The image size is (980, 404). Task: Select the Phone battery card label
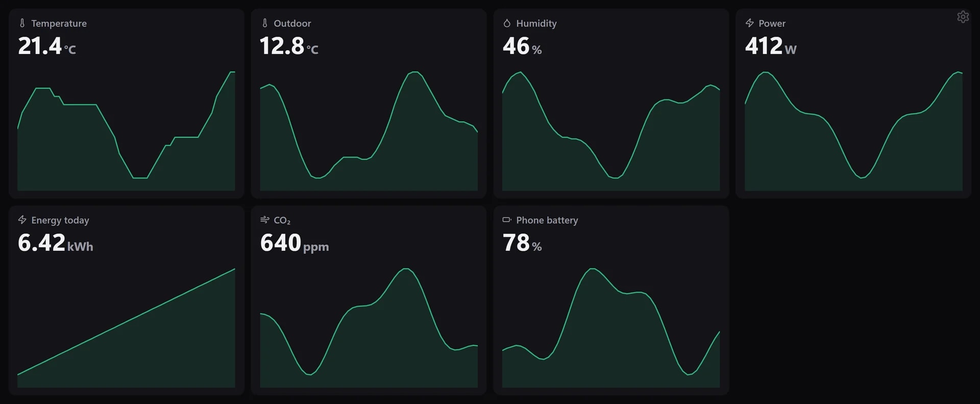[x=547, y=220]
